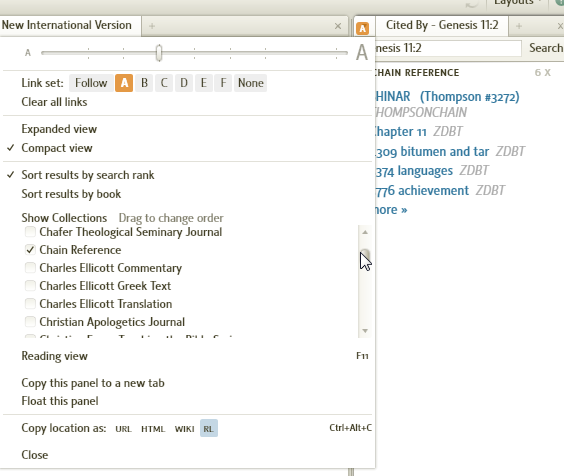Enable Charles Ellicott Greek Text collection
Image resolution: width=564 pixels, height=476 pixels.
(x=30, y=286)
